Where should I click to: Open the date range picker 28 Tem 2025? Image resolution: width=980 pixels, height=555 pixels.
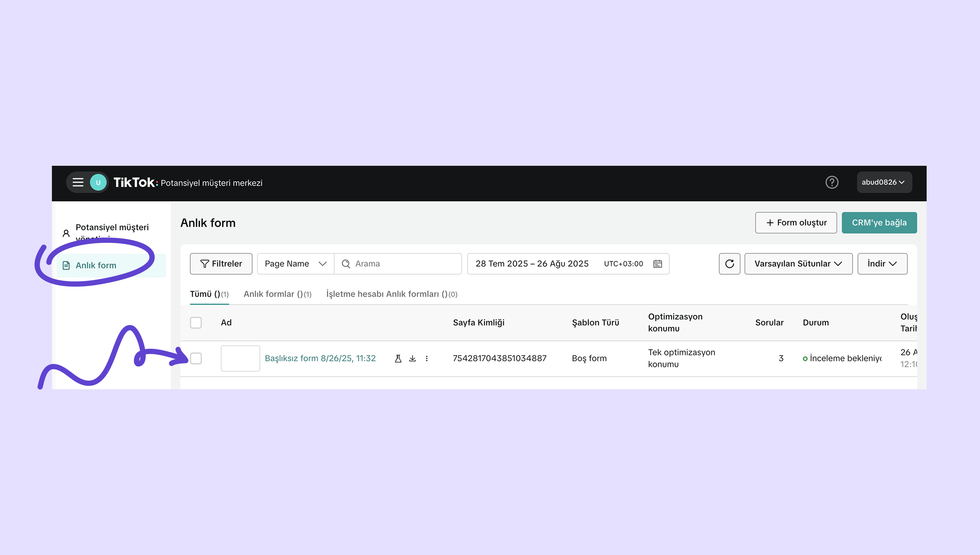pos(568,263)
